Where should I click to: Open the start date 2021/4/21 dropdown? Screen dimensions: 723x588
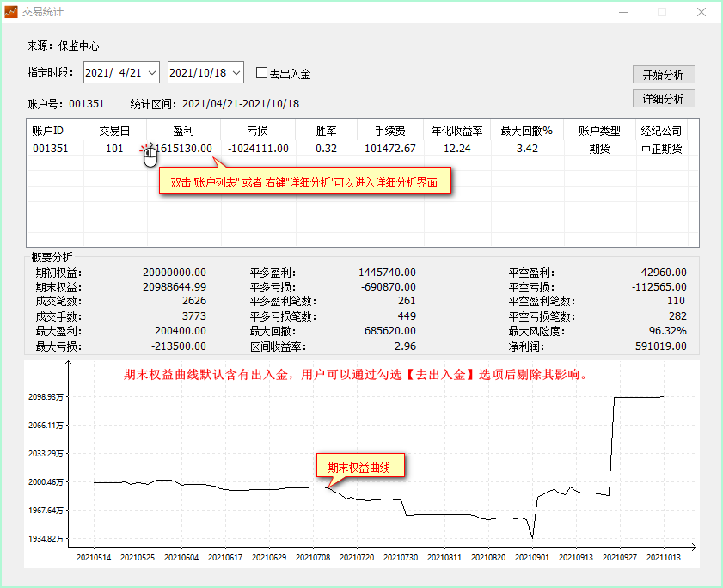[x=151, y=73]
